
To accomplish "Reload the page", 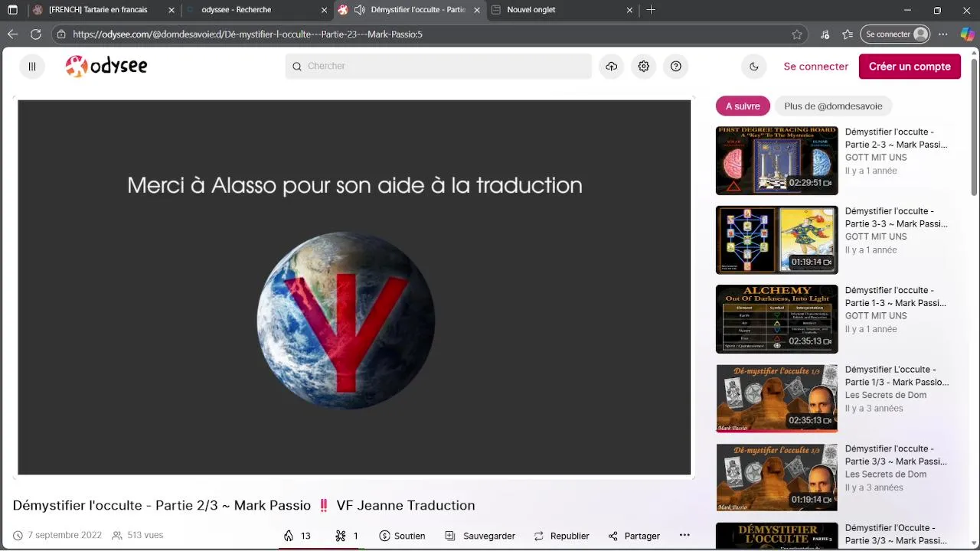I will tap(35, 34).
